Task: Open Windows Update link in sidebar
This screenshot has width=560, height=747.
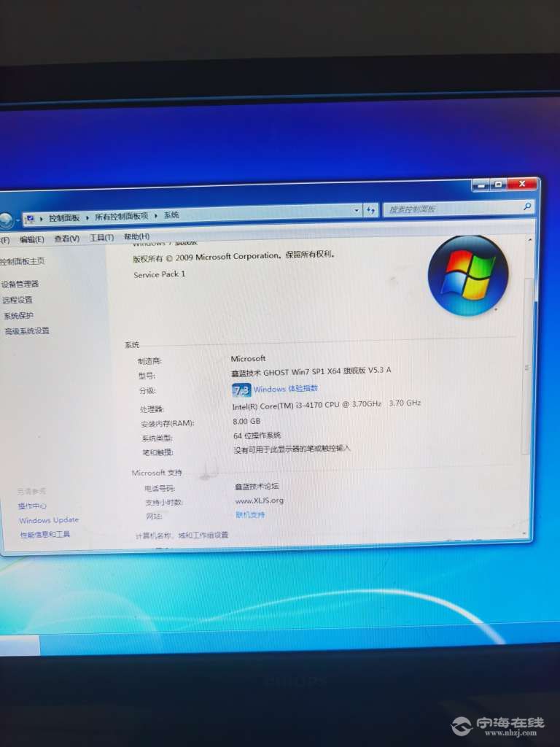Action: tap(49, 520)
